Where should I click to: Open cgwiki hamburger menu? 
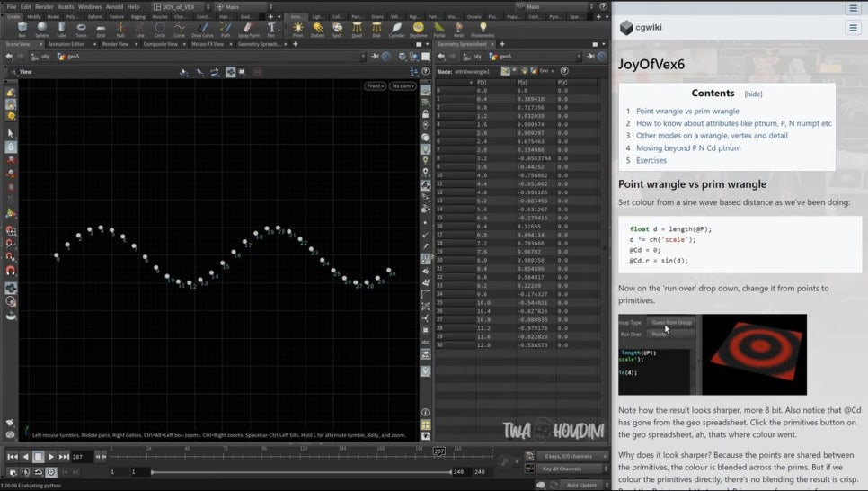click(x=853, y=27)
